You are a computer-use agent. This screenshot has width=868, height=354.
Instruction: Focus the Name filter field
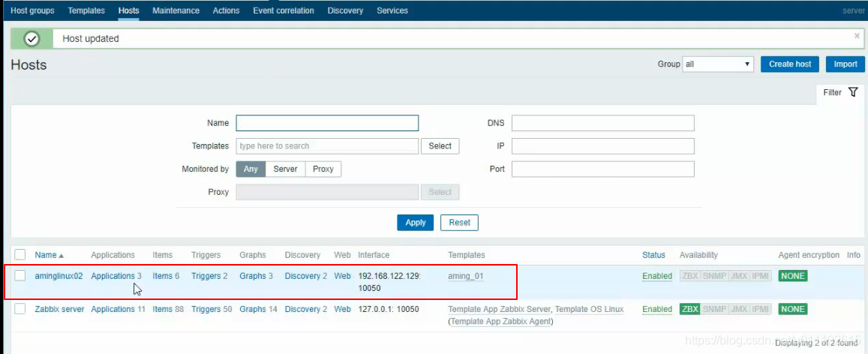pos(327,123)
